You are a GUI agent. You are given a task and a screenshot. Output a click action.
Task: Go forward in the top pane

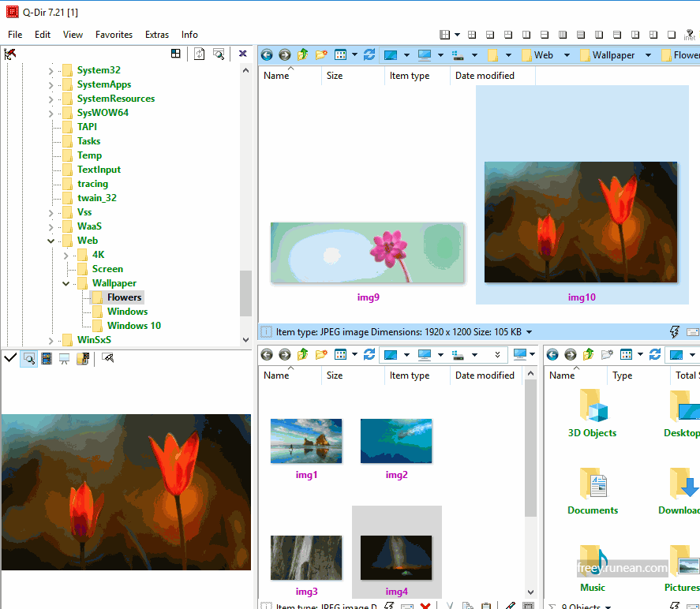click(284, 55)
